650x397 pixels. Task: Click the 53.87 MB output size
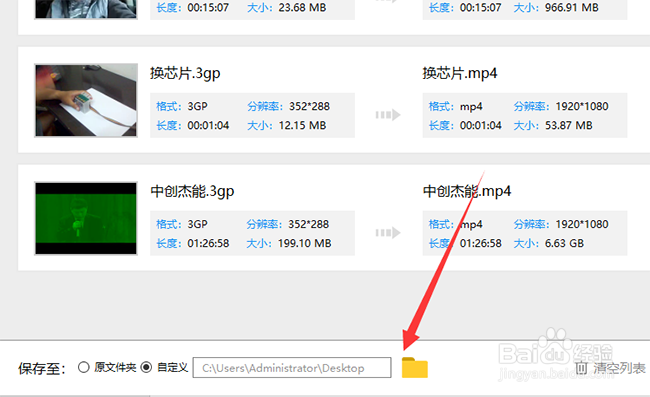pyautogui.click(x=568, y=126)
